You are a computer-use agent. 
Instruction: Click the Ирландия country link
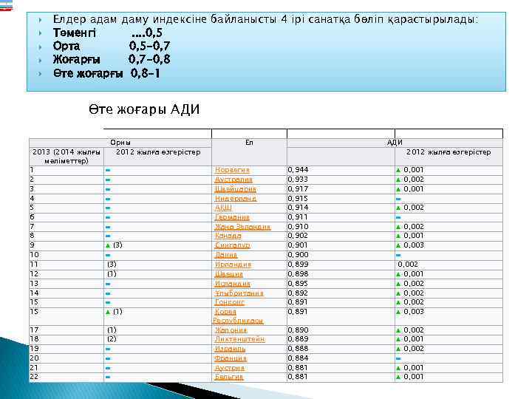(x=233, y=265)
